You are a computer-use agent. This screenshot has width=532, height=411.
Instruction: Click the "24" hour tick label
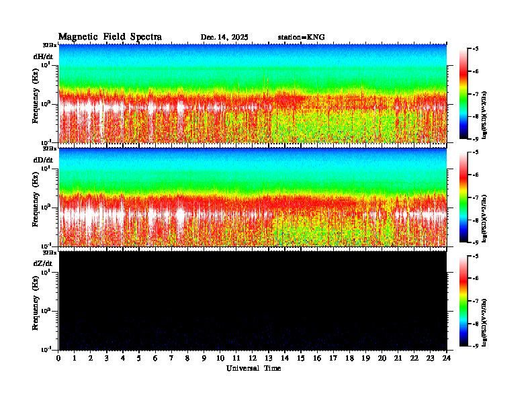[447, 358]
